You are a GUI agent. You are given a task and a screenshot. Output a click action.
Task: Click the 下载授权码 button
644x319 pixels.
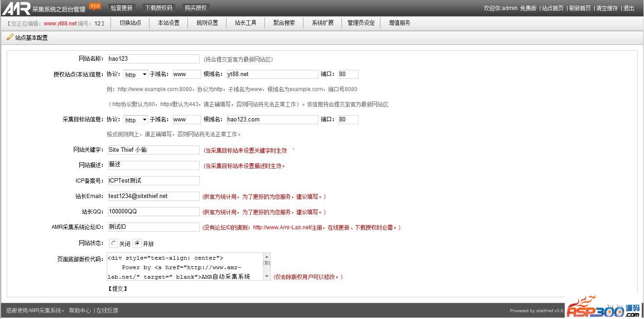coord(159,8)
